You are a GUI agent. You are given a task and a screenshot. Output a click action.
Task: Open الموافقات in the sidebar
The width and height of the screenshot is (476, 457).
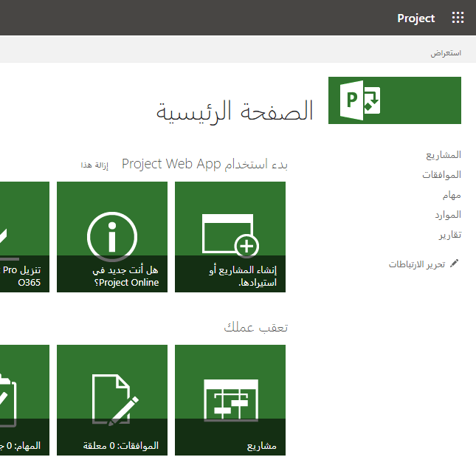(x=442, y=175)
